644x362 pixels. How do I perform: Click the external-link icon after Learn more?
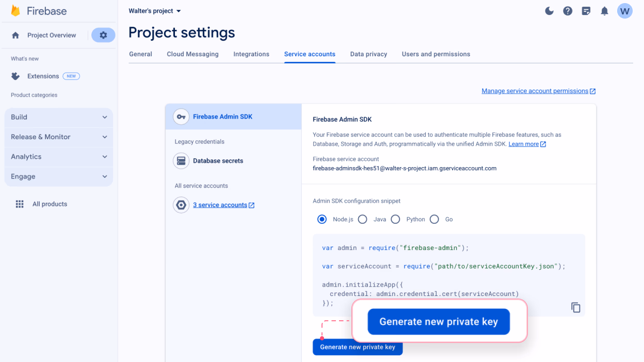pyautogui.click(x=543, y=144)
